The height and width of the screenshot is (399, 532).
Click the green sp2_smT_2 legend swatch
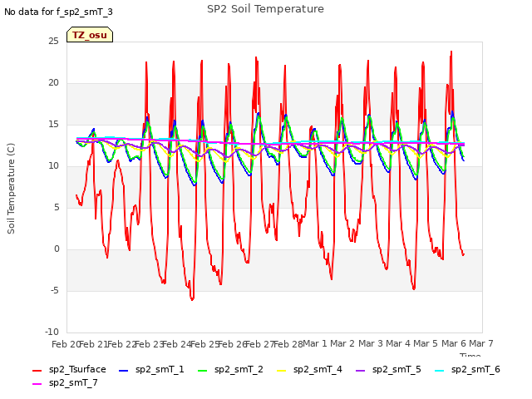pos(203,371)
